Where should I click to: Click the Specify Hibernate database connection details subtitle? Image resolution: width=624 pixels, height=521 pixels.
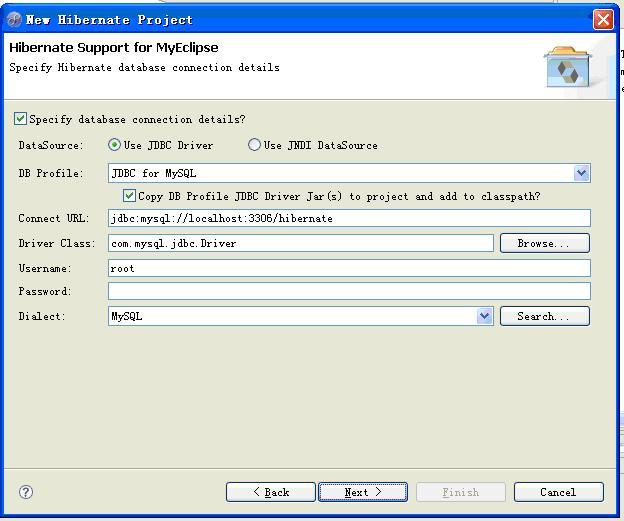click(x=144, y=68)
